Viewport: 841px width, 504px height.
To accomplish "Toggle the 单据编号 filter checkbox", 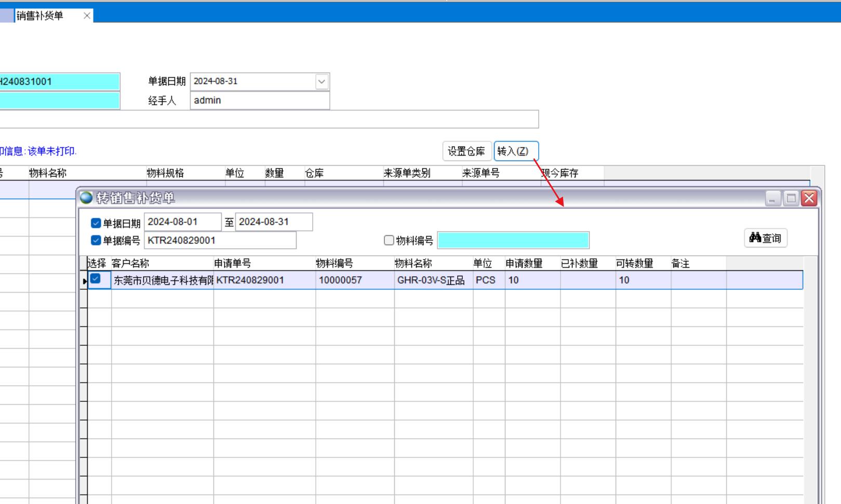I will [x=96, y=240].
